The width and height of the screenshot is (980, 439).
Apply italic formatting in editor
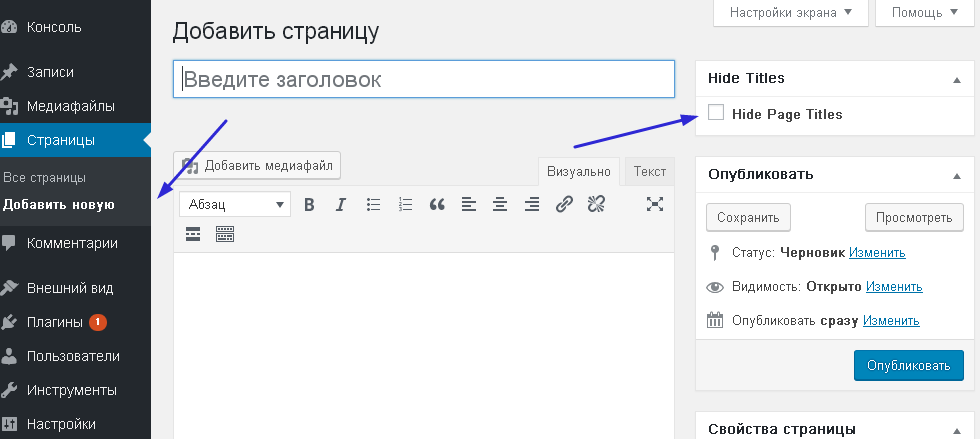pos(341,204)
